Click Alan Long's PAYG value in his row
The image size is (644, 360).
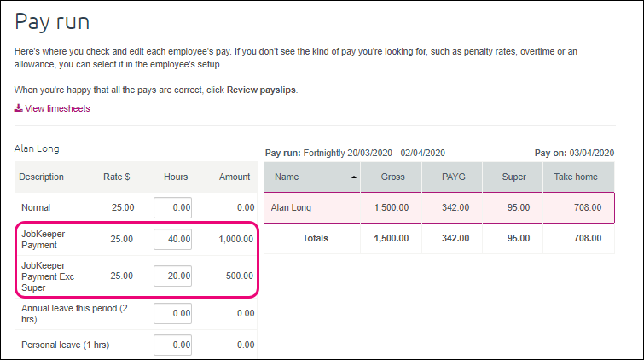(460, 207)
